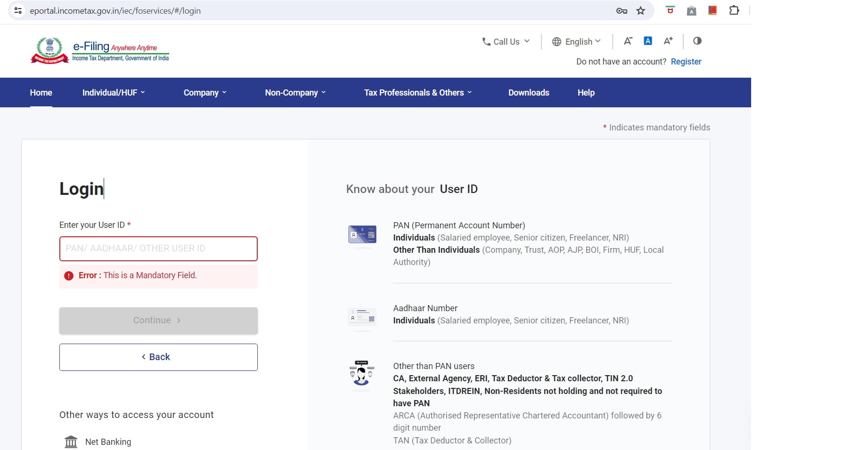The height and width of the screenshot is (450, 868).
Task: Open the gray bag extension icon
Action: (691, 10)
